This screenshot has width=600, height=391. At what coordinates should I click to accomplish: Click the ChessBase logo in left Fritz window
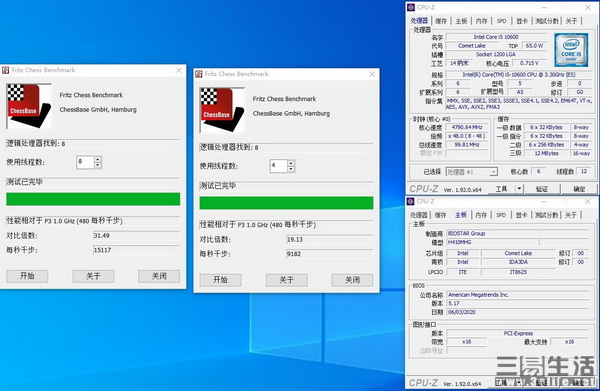(29, 106)
